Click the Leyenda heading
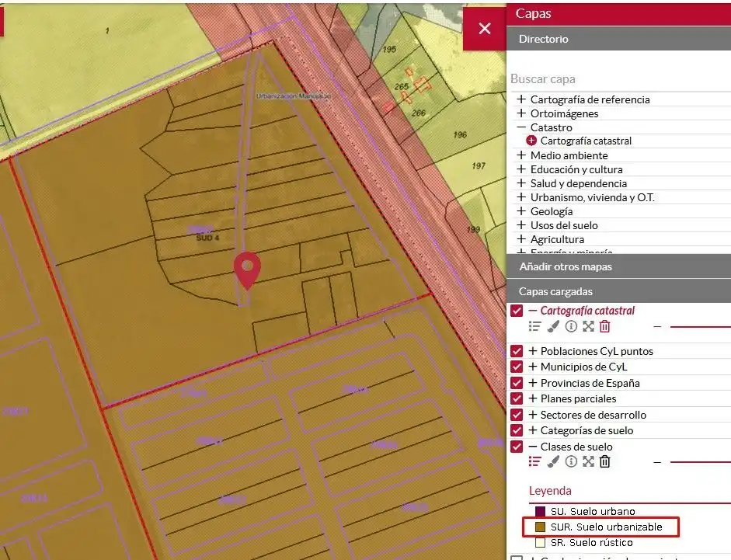 pos(550,491)
